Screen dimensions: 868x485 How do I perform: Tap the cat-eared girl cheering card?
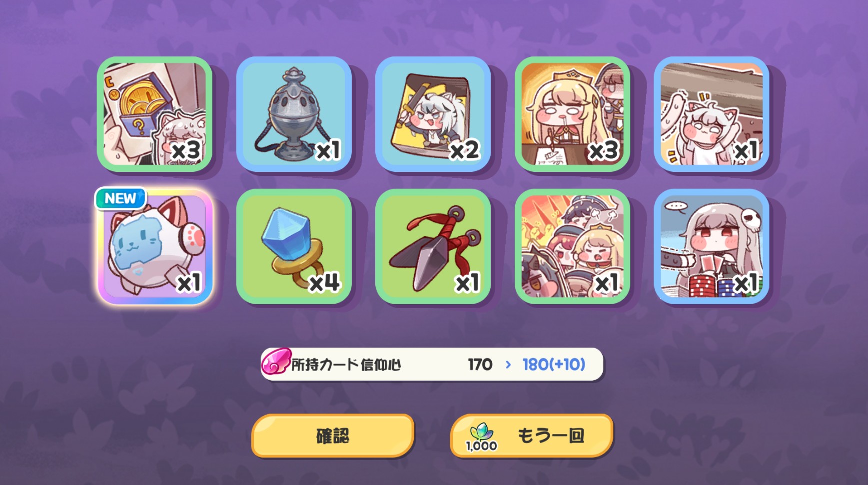pyautogui.click(x=712, y=114)
